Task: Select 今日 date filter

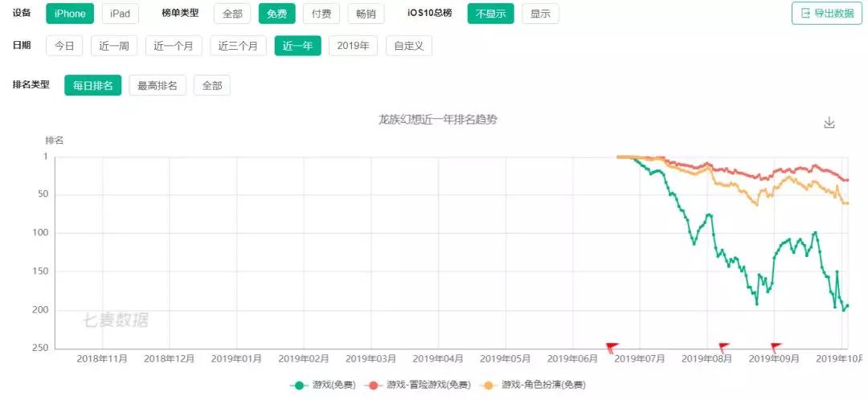Action: 64,46
